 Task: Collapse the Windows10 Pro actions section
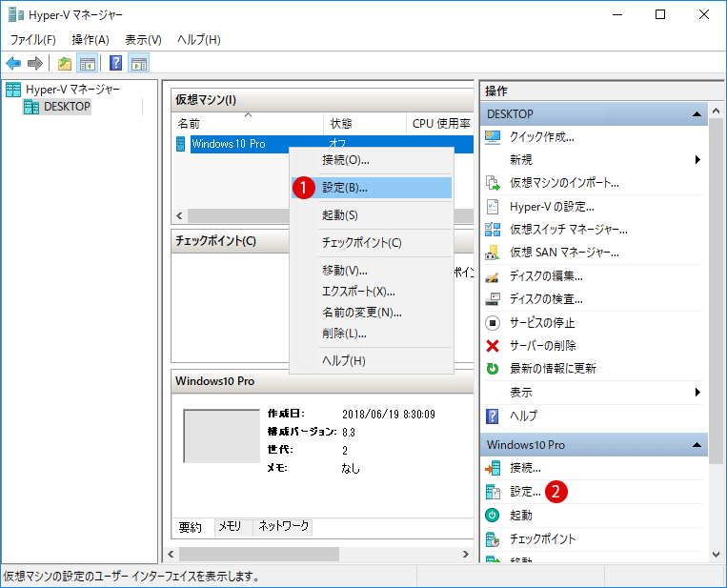(697, 445)
